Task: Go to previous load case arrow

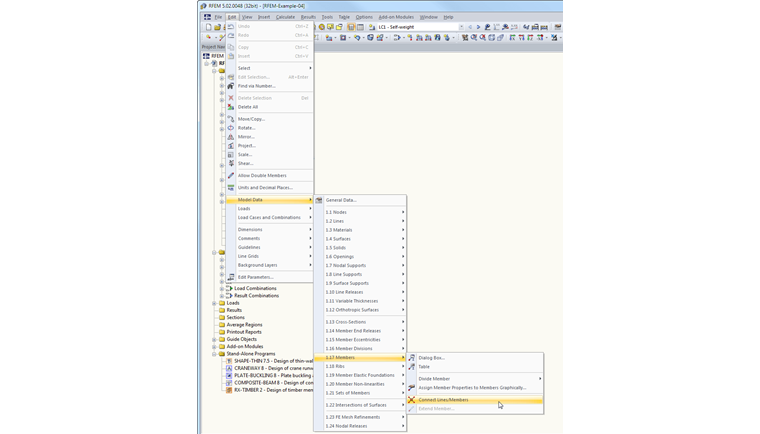Action: (x=470, y=27)
